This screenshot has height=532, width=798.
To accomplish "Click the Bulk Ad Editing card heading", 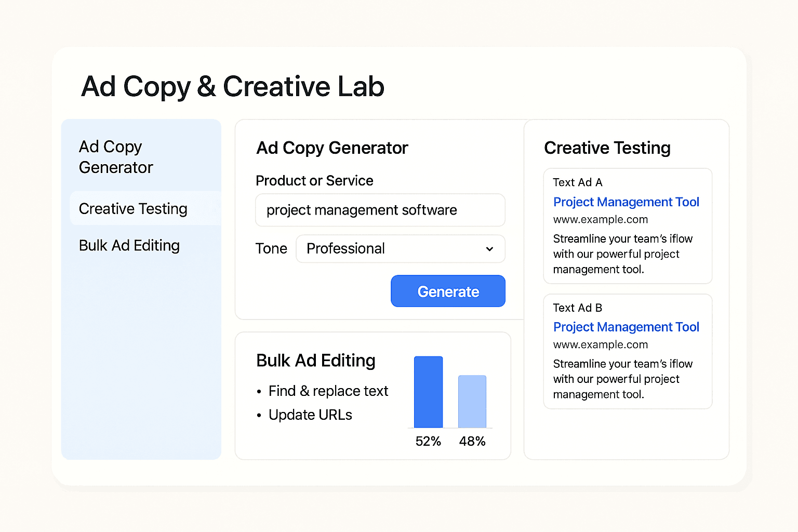I will (316, 361).
